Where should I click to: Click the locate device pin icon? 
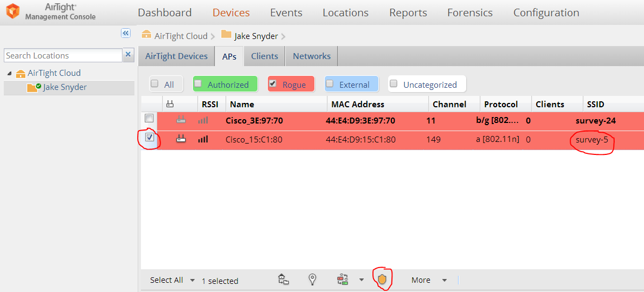point(312,280)
